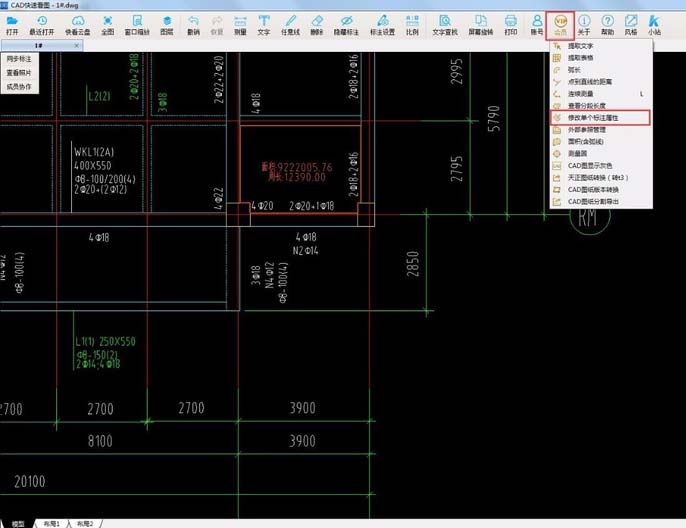This screenshot has width=686, height=528.
Task: Click the 2850 vertical dimension text
Action: click(413, 264)
